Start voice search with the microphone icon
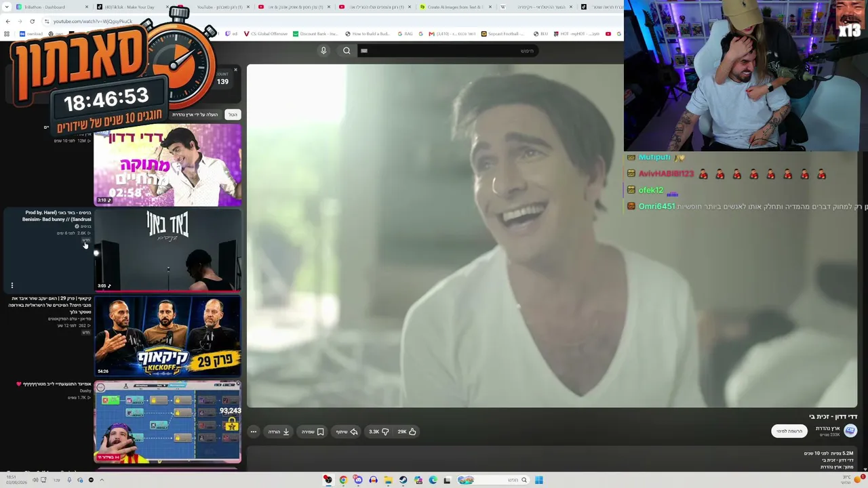 [323, 51]
